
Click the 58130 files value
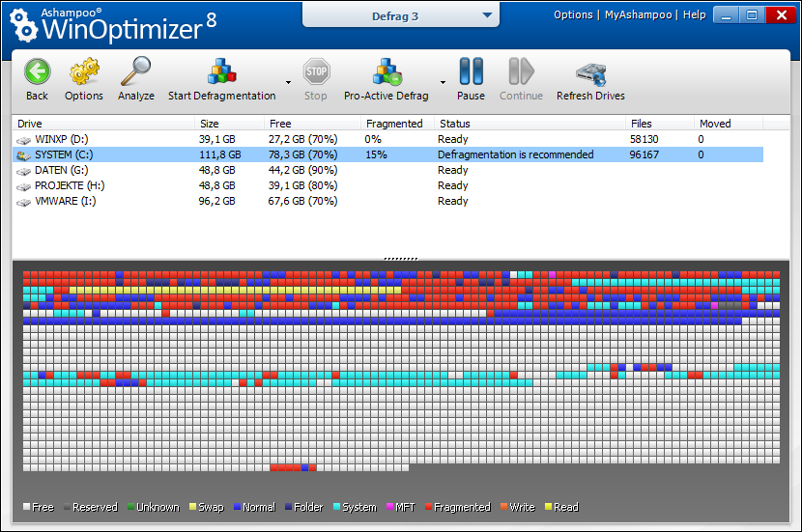644,139
